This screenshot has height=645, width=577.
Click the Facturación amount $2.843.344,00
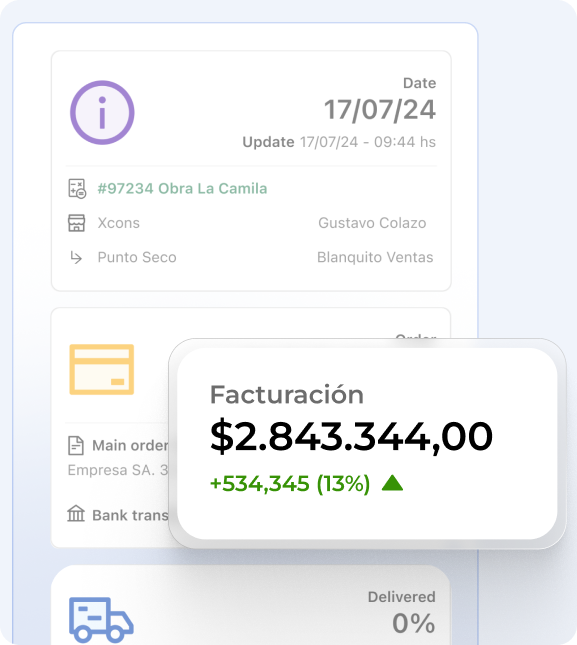351,436
